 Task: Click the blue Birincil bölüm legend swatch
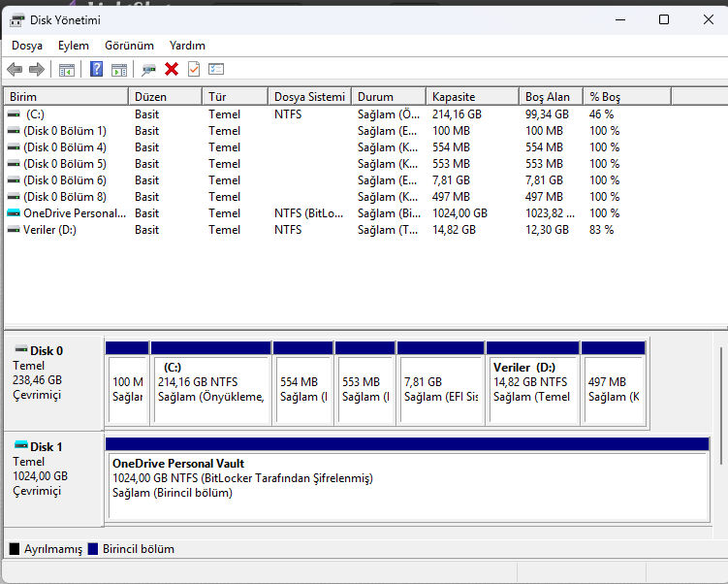coord(93,549)
